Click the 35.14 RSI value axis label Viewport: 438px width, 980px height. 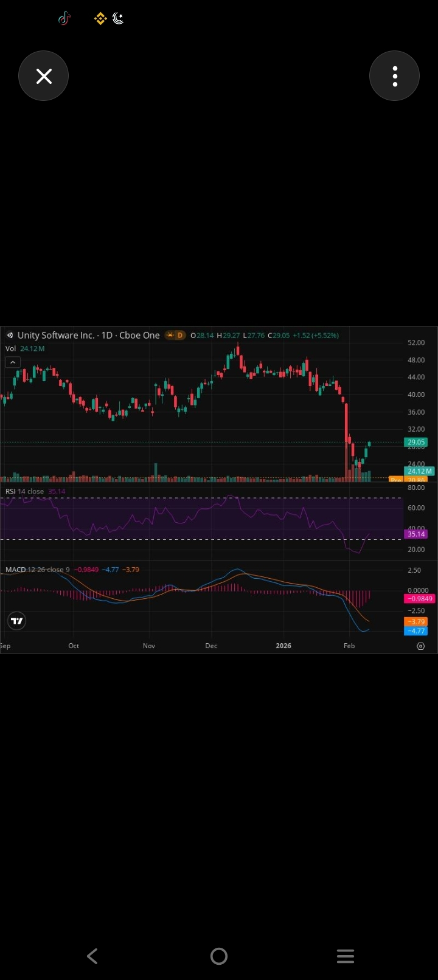(416, 534)
